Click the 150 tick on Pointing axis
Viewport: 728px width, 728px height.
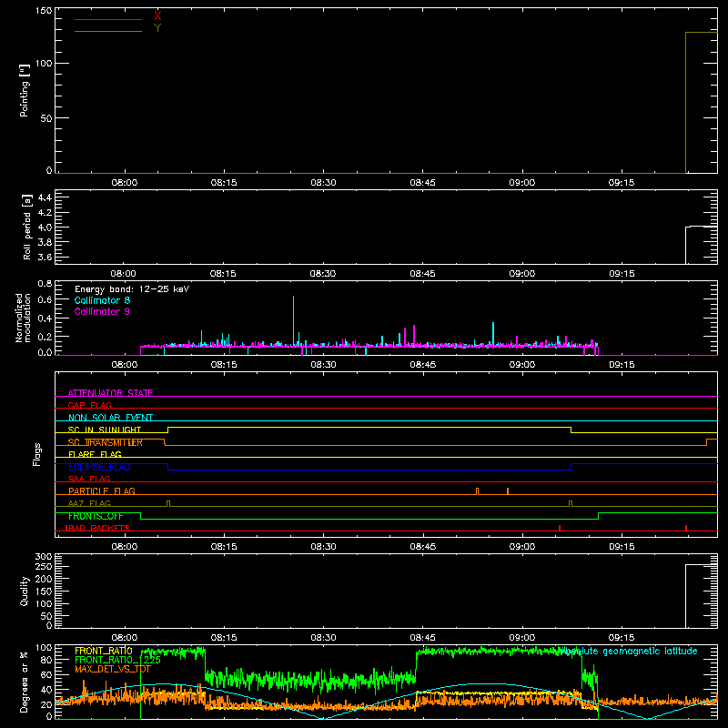pyautogui.click(x=44, y=11)
